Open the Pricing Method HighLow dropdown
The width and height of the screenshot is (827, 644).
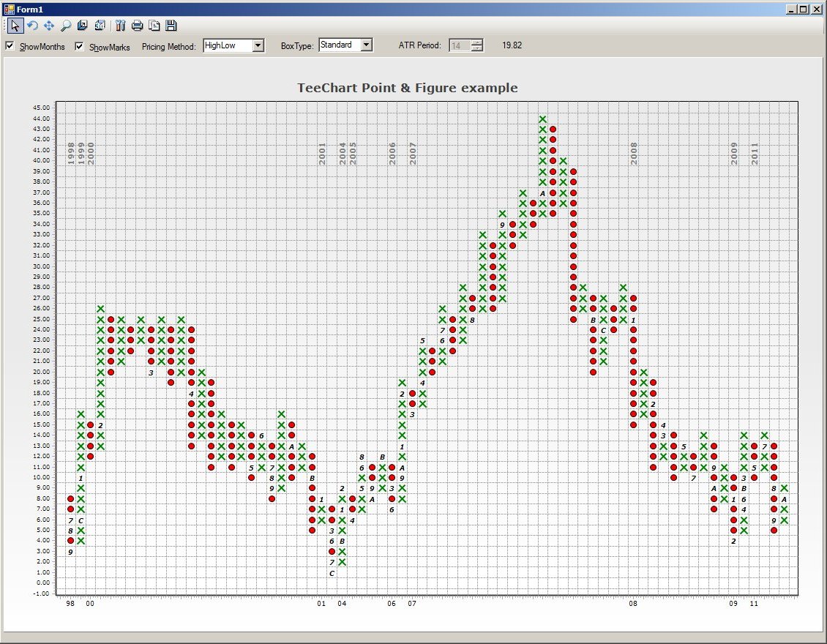pos(258,45)
